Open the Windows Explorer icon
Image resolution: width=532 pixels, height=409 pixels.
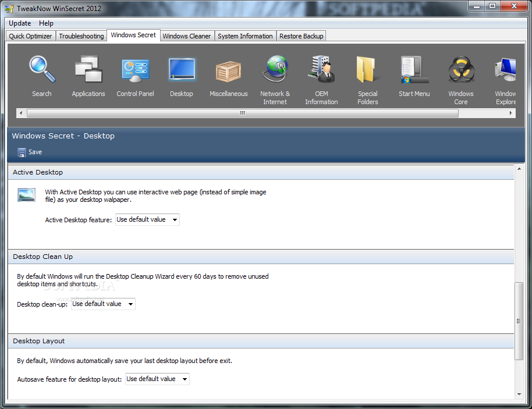pyautogui.click(x=505, y=69)
